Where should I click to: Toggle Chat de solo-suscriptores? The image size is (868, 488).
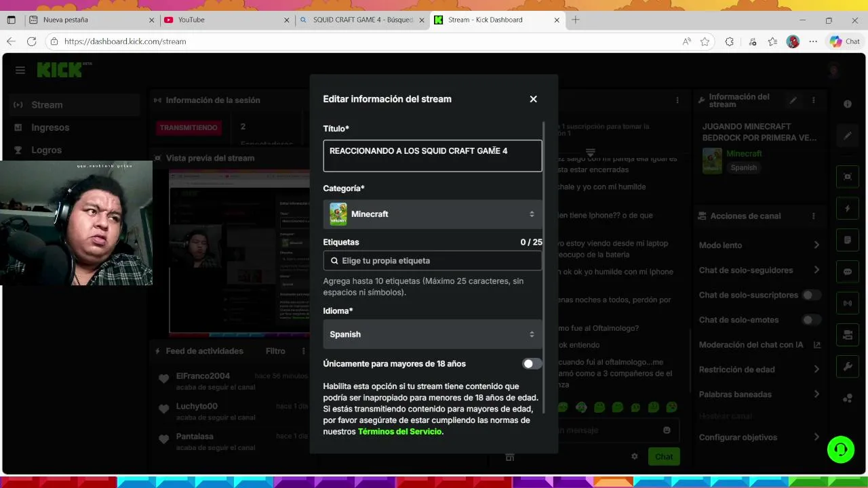pyautogui.click(x=811, y=295)
